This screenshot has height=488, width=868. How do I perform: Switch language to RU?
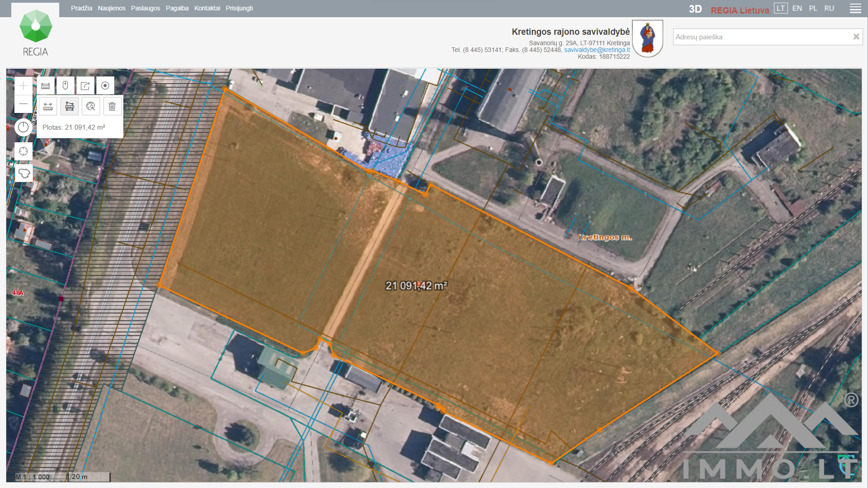tap(829, 8)
